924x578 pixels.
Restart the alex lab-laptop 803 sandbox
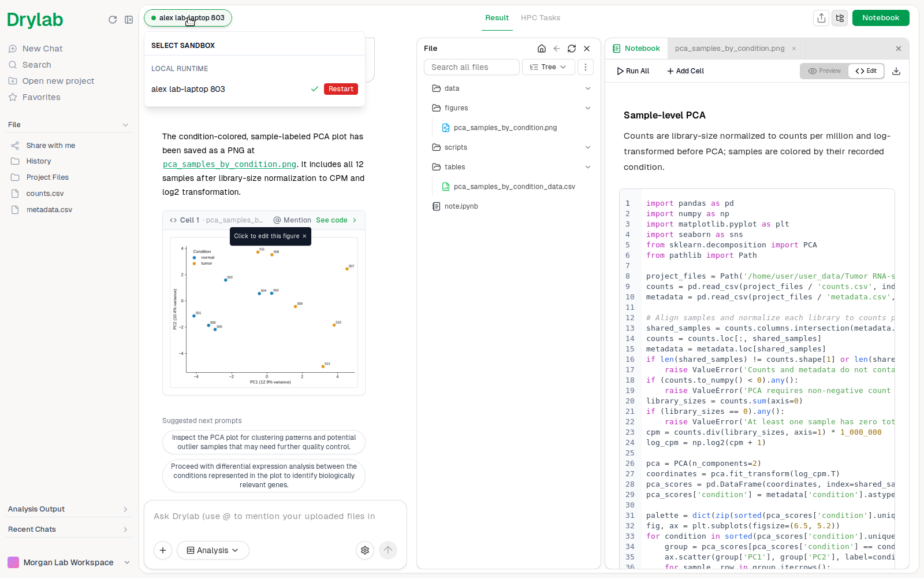pos(341,89)
